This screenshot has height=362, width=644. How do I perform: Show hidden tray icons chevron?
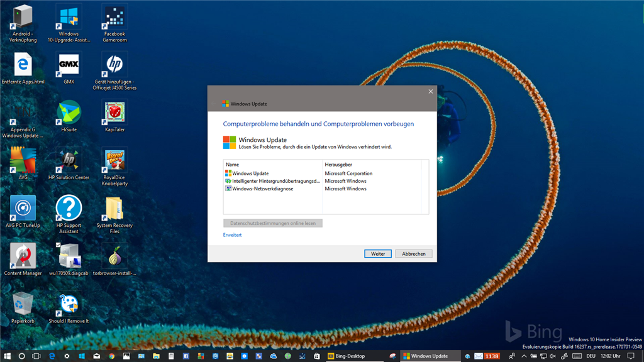(x=524, y=356)
